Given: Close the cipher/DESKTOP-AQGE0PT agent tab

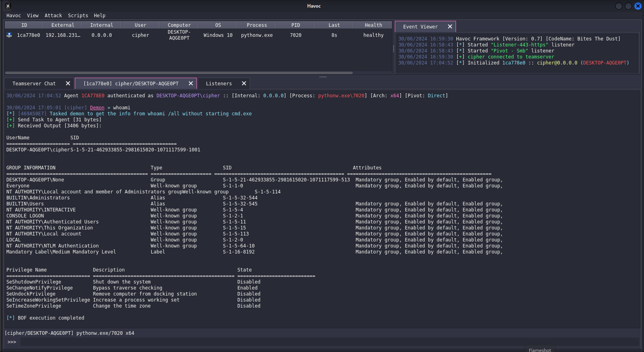Looking at the screenshot, I should (x=191, y=83).
